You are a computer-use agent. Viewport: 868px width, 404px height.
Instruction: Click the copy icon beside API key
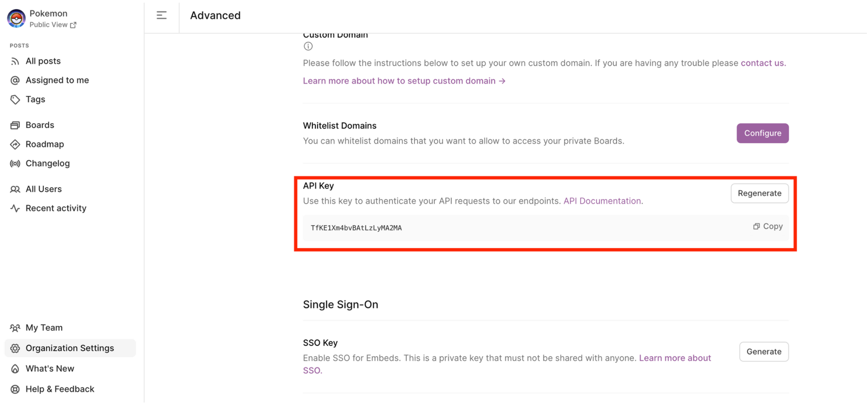coord(756,226)
